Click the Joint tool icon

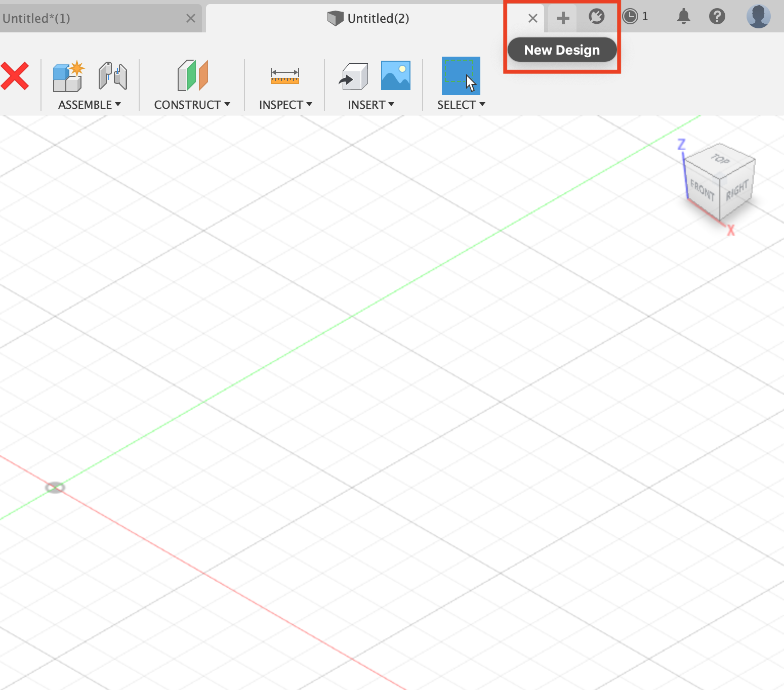pyautogui.click(x=112, y=76)
